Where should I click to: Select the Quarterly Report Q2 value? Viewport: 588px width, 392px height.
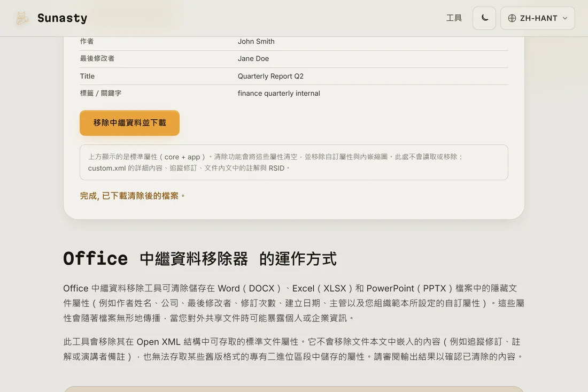pyautogui.click(x=270, y=76)
